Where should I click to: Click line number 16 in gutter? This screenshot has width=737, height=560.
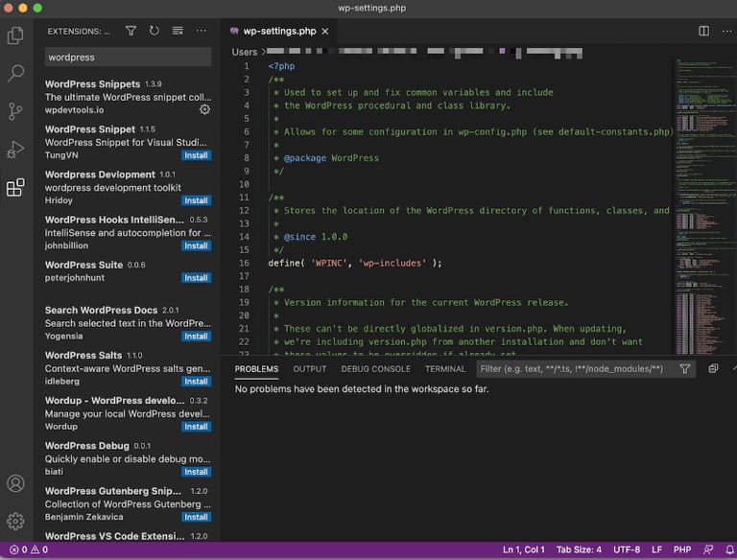tap(244, 263)
